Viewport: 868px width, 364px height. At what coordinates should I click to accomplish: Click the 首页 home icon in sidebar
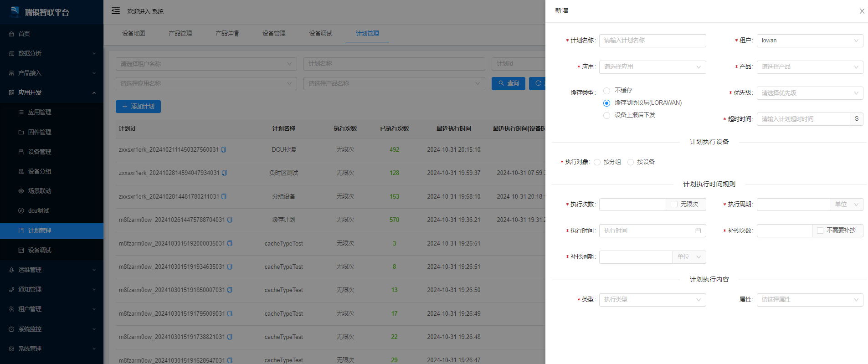[x=11, y=34]
